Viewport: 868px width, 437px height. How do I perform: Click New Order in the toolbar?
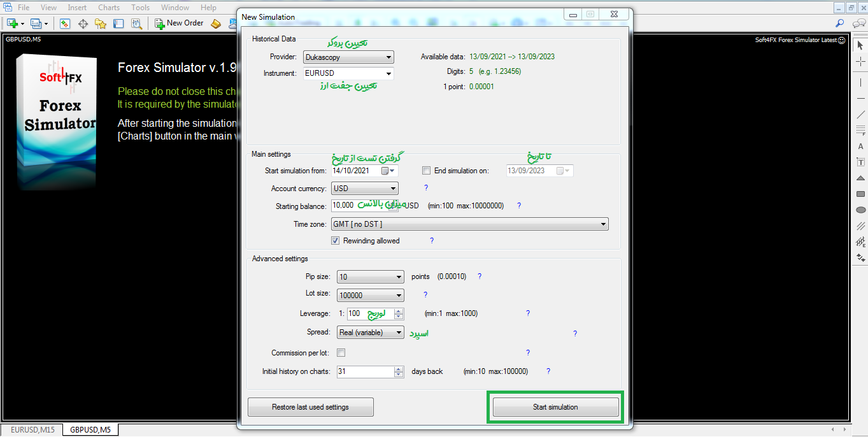click(179, 24)
